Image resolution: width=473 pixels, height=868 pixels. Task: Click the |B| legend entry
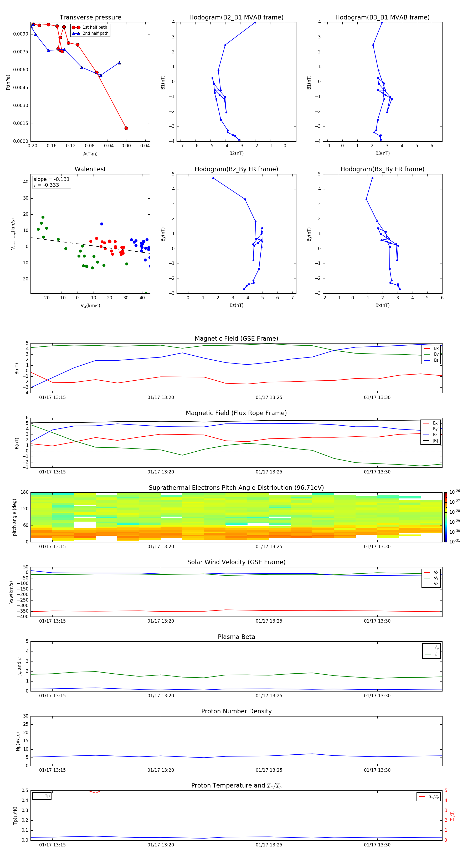pos(431,441)
